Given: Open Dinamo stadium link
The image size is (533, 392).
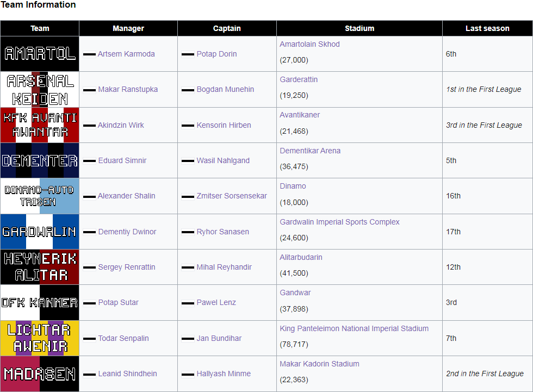Looking at the screenshot, I should (x=293, y=186).
